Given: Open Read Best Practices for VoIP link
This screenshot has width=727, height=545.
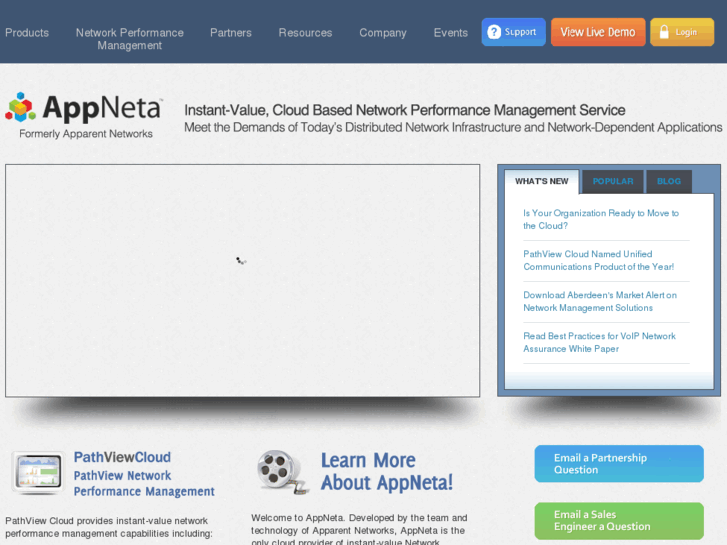Looking at the screenshot, I should tap(599, 342).
